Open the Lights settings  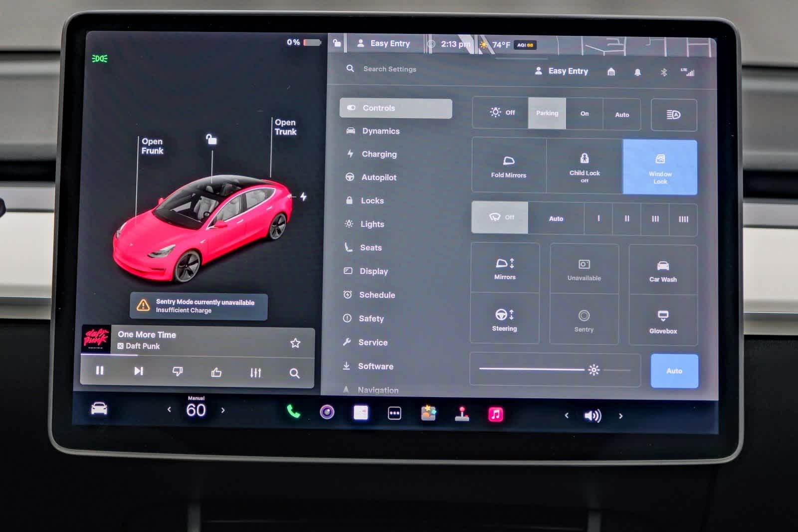[364, 224]
